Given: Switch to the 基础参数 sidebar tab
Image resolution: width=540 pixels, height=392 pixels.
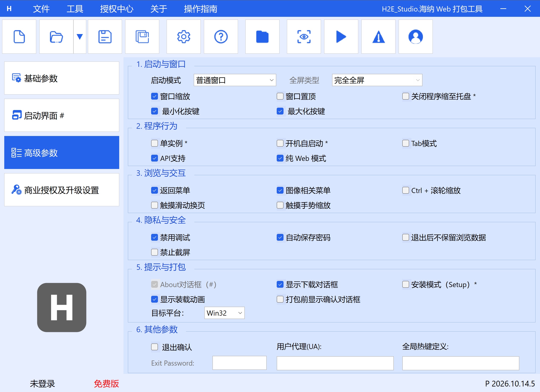Looking at the screenshot, I should [62, 78].
